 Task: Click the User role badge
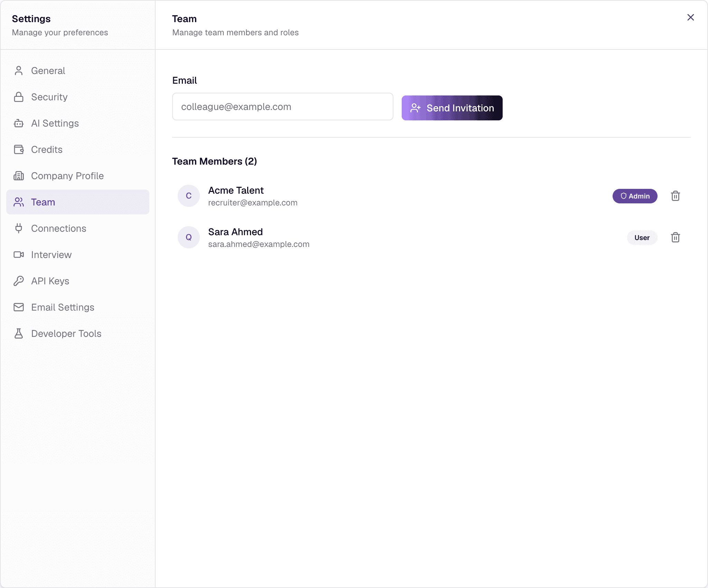coord(642,238)
